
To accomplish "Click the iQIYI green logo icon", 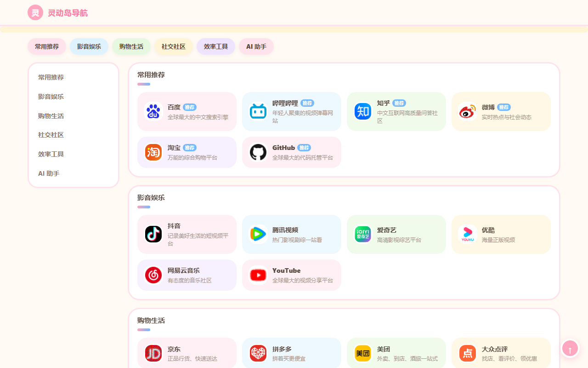I will coord(363,234).
